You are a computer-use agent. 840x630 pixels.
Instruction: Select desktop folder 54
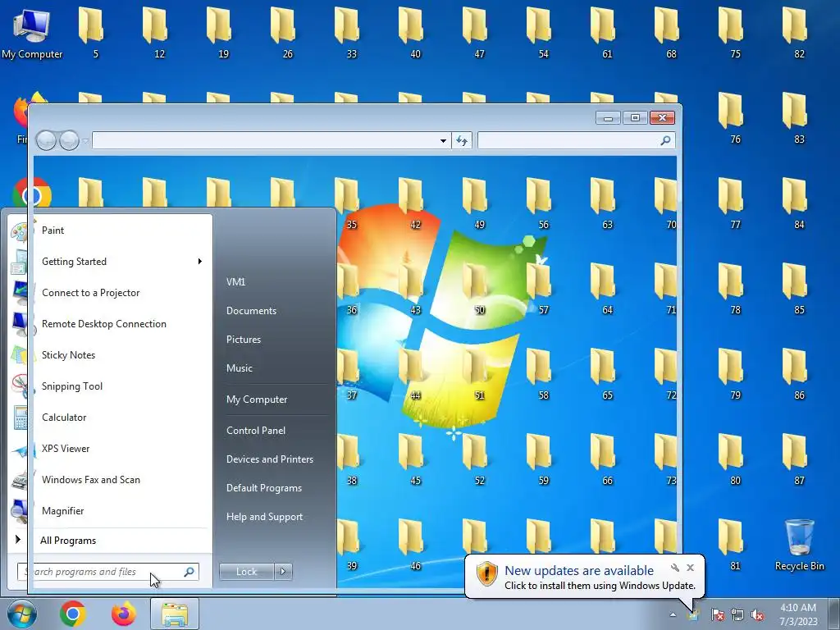pyautogui.click(x=540, y=33)
